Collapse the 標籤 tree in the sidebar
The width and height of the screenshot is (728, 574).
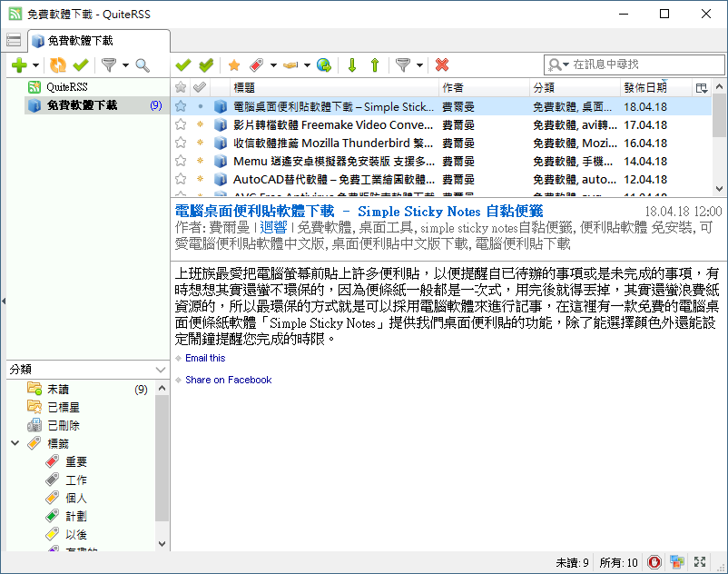[15, 442]
